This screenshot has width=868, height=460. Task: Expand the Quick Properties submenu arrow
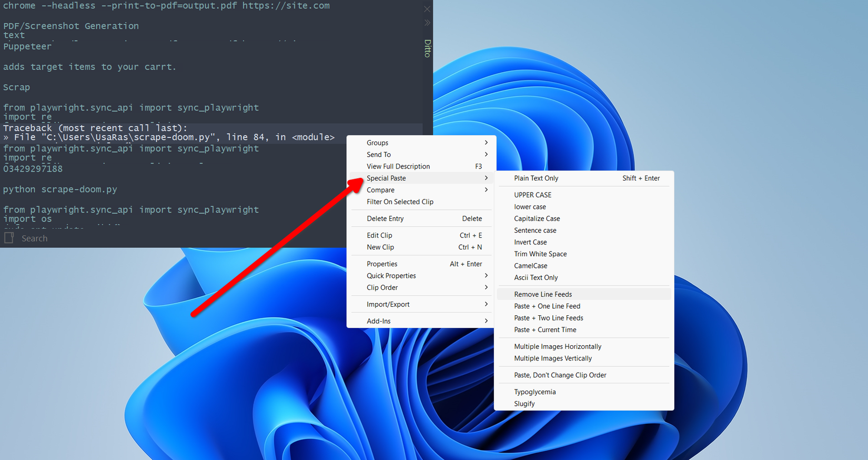[x=486, y=275]
